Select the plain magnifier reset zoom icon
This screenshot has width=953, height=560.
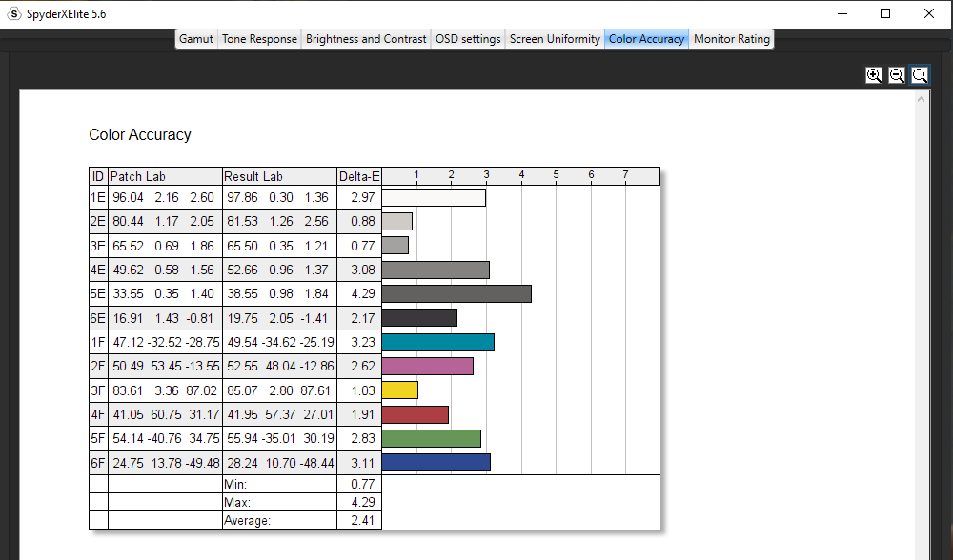(x=920, y=75)
